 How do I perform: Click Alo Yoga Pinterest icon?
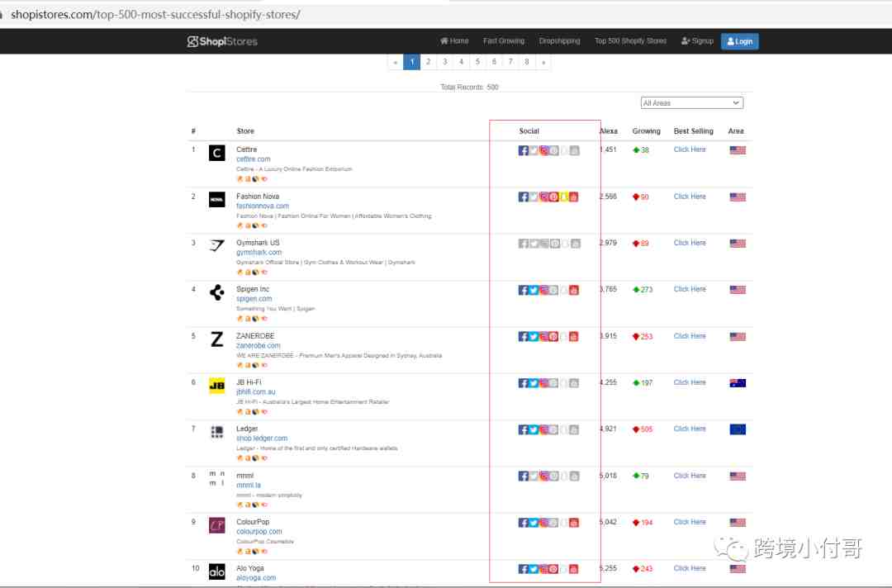coord(553,569)
